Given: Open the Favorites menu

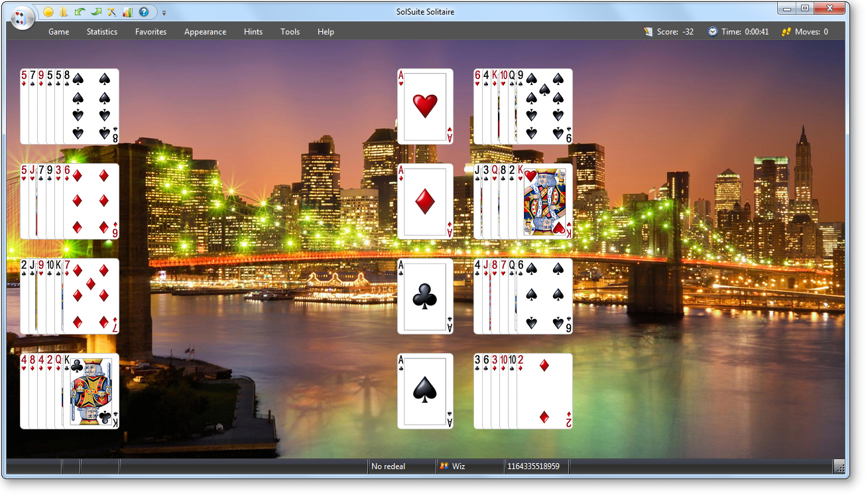Looking at the screenshot, I should click(x=151, y=32).
